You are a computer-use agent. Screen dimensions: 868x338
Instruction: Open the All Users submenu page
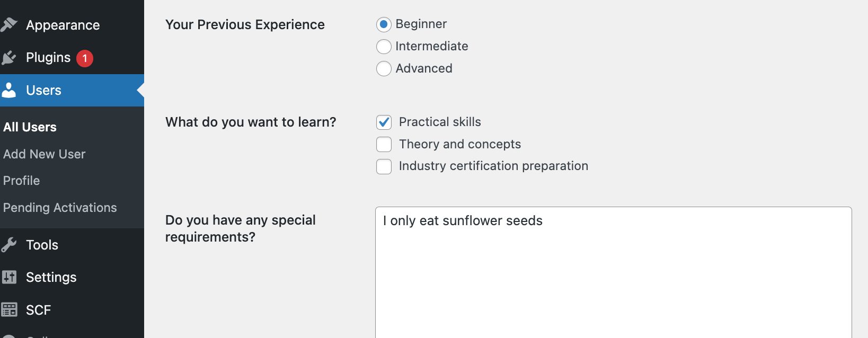[x=30, y=127]
